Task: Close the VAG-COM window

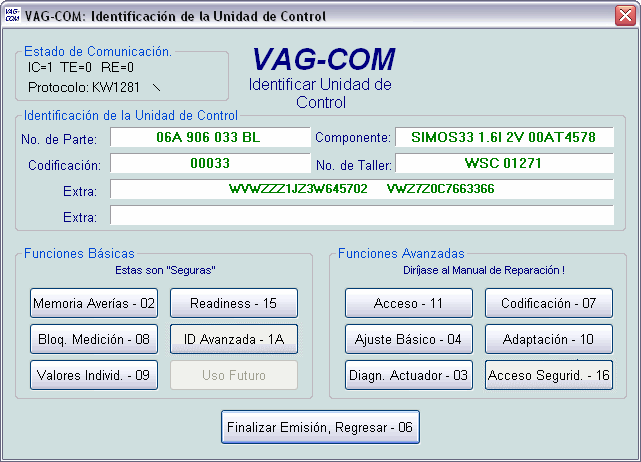Action: tap(625, 16)
